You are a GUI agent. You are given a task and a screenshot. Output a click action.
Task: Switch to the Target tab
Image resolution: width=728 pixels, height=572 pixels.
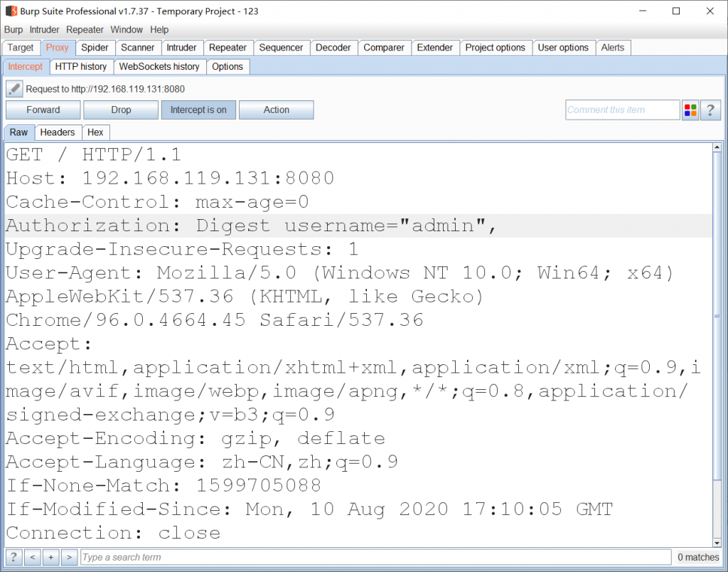click(21, 48)
